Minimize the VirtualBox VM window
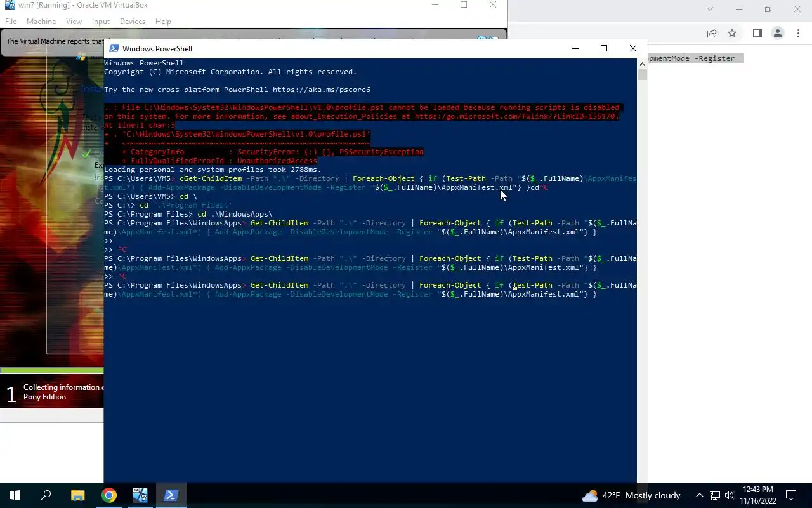Image resolution: width=812 pixels, height=508 pixels. pos(435,5)
